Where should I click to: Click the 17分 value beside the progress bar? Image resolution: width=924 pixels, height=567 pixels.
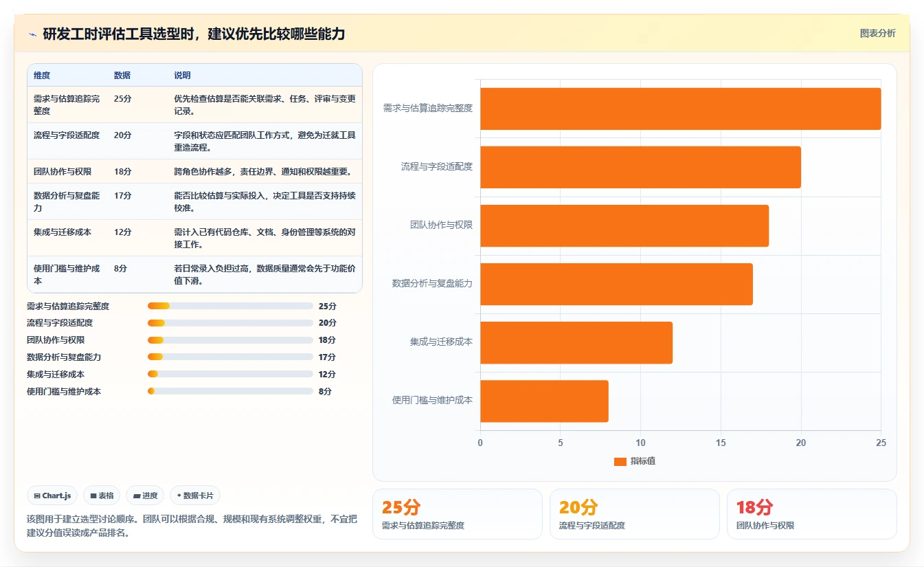[327, 357]
